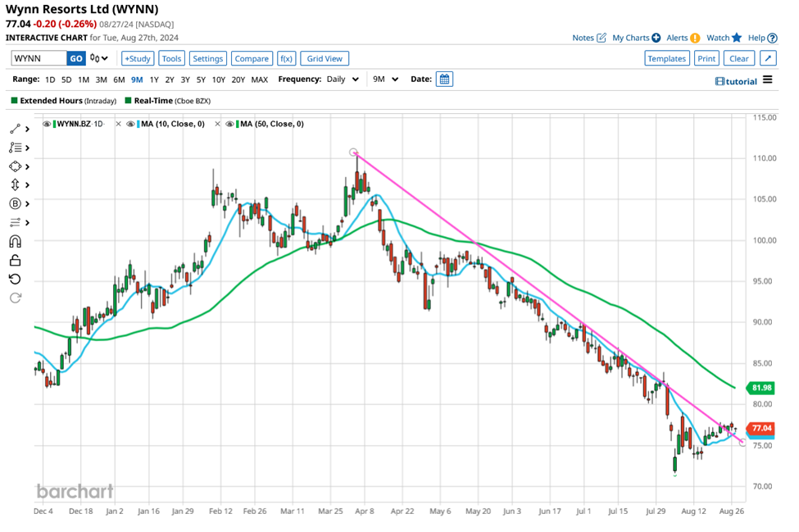
Task: Click the lock drawings icon
Action: point(15,261)
